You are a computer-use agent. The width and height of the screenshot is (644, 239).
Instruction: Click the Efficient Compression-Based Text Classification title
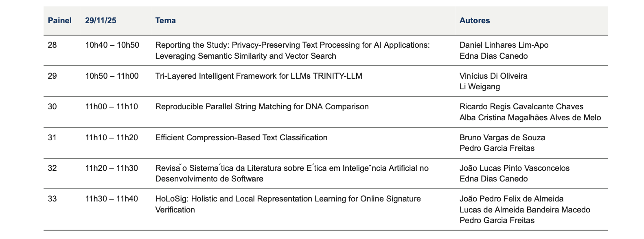241,137
